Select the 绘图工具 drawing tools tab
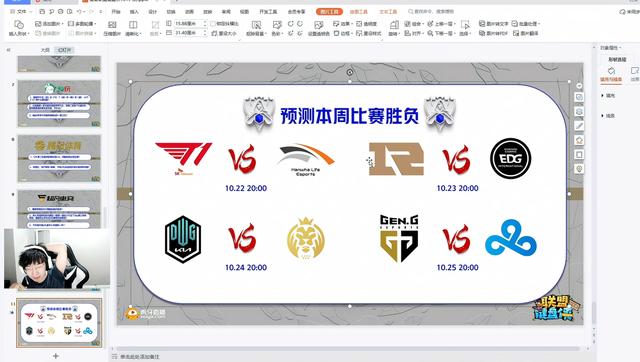The image size is (640, 362). pos(359,12)
